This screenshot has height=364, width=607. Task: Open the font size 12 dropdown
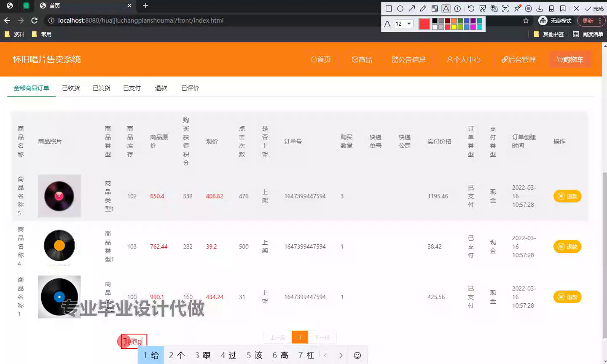point(403,24)
